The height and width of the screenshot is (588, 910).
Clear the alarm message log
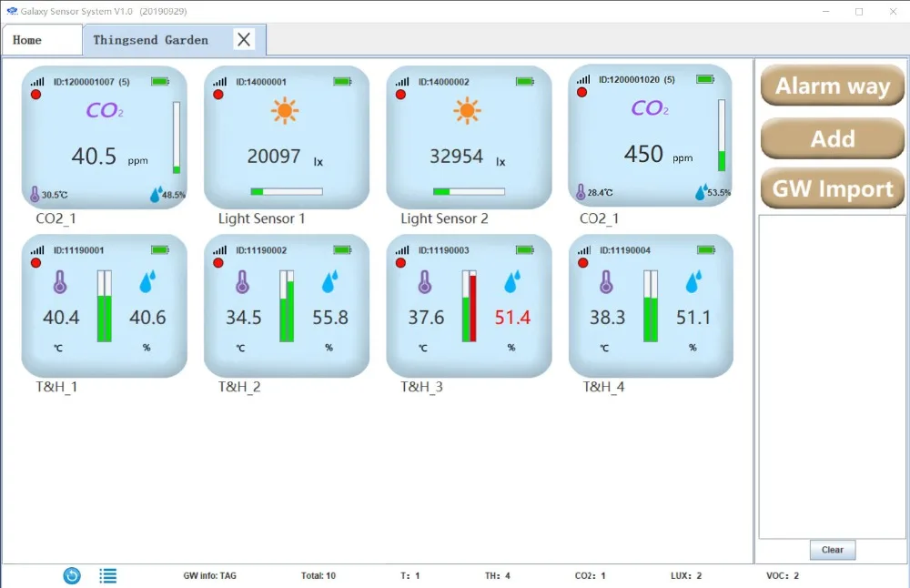point(833,550)
